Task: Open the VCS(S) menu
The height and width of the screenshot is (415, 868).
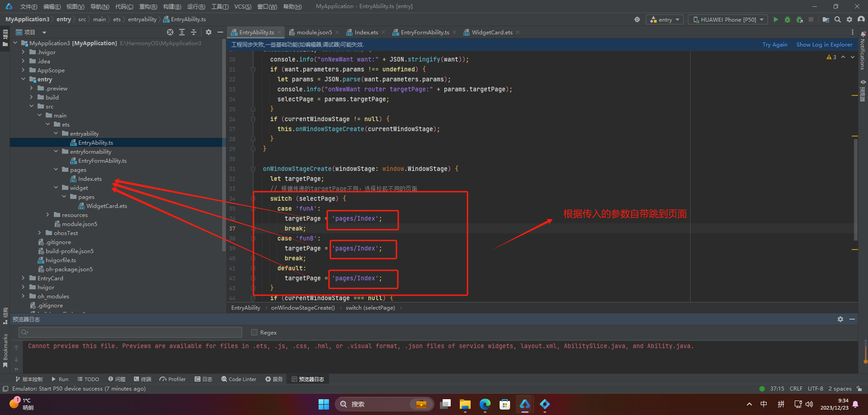Action: point(243,6)
